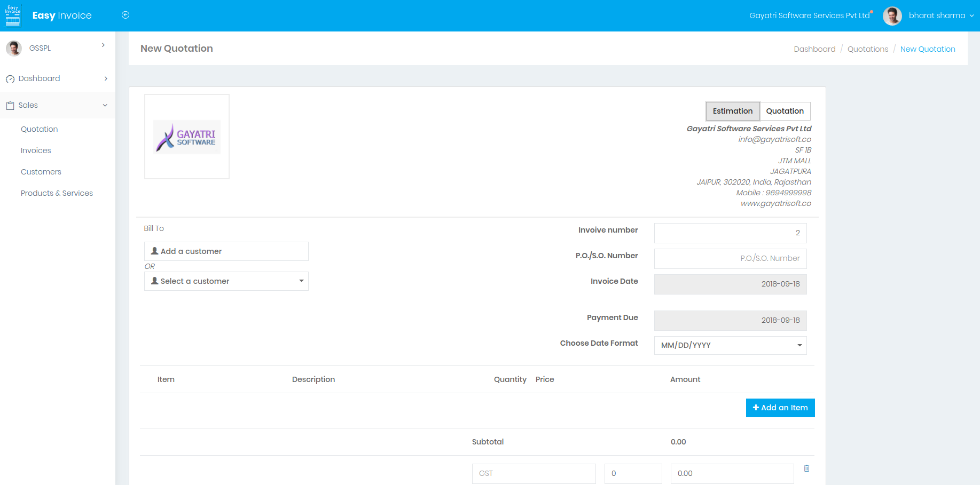This screenshot has height=485, width=980.
Task: Switch to Quotation mode
Action: 785,111
